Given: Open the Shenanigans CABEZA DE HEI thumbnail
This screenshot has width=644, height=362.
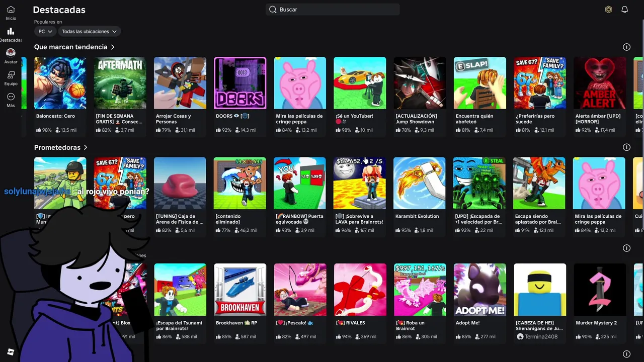Looking at the screenshot, I should 539,290.
